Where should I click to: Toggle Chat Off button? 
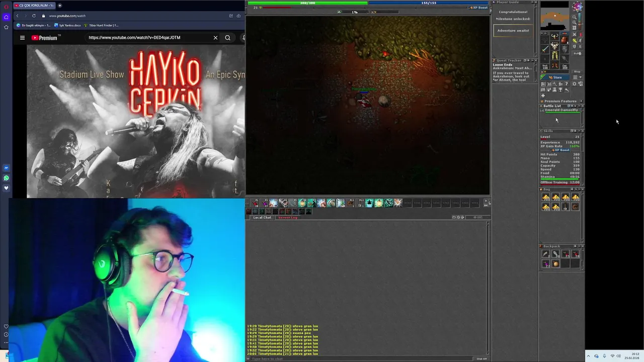(481, 359)
